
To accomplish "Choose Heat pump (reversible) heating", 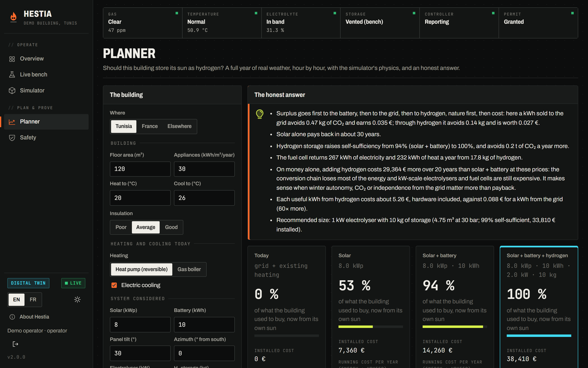I will click(x=142, y=269).
